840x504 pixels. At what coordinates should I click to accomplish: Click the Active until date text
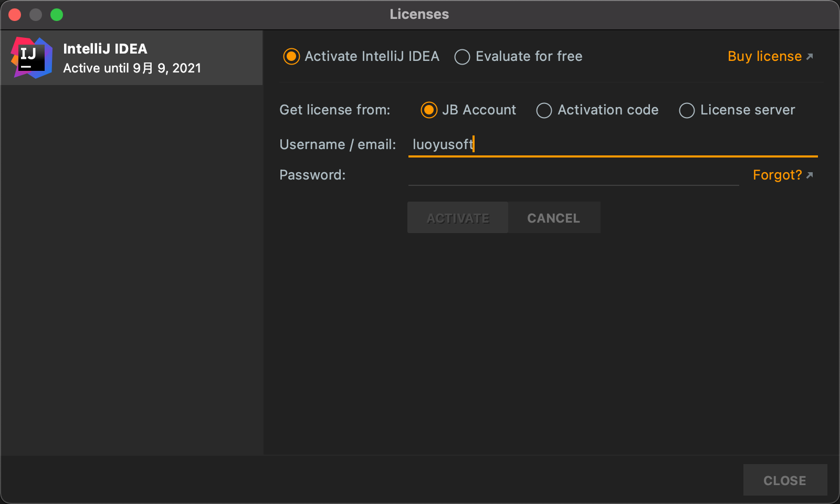(x=132, y=68)
